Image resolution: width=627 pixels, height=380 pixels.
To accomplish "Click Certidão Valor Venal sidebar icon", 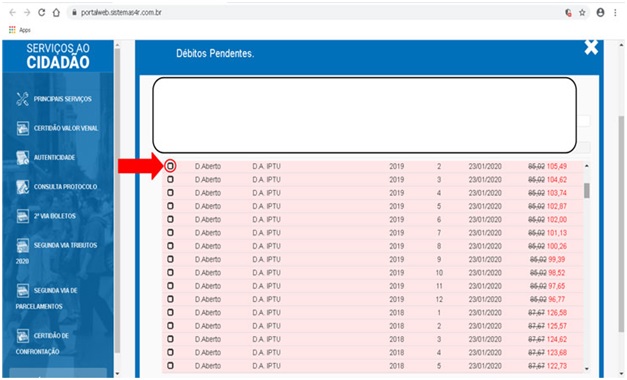I will click(x=22, y=128).
